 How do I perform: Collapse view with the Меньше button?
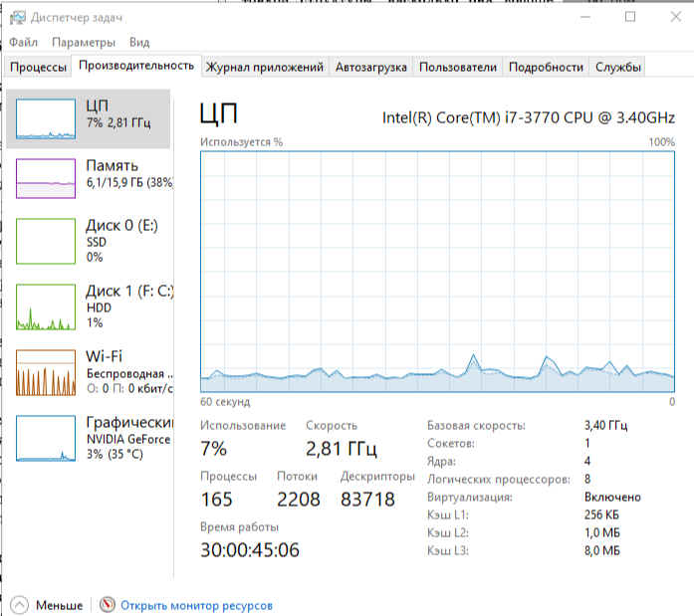click(47, 605)
